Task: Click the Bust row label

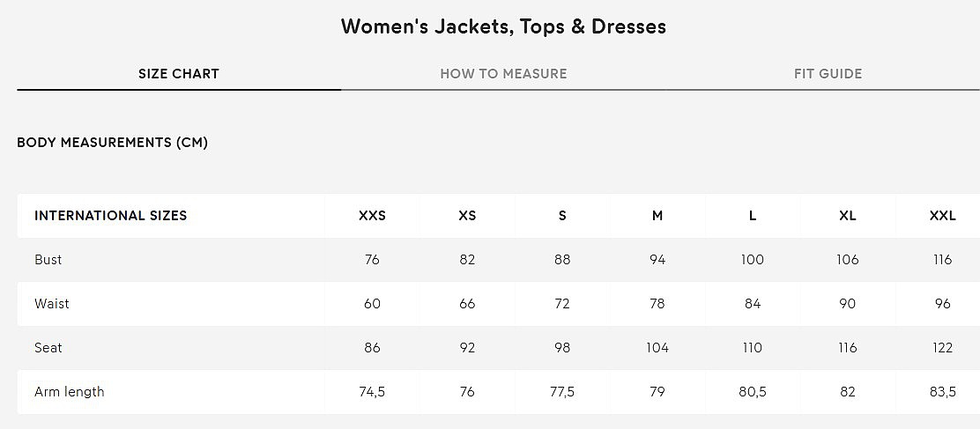Action: click(48, 260)
